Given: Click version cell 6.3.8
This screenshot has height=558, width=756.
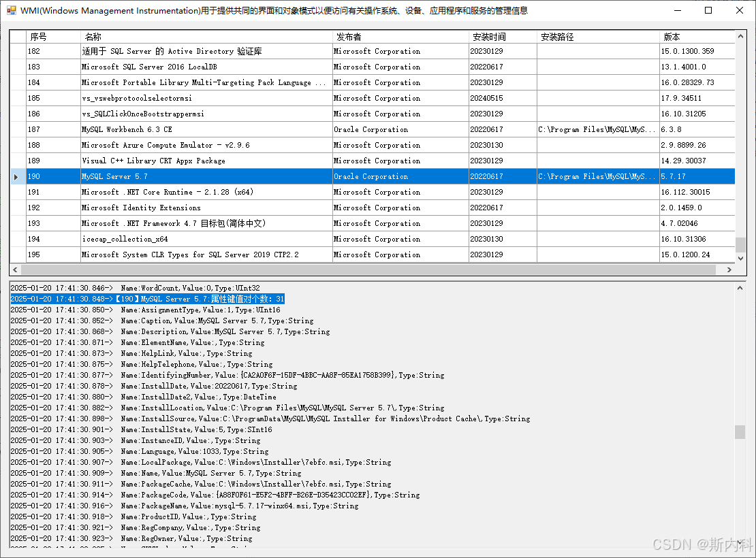Looking at the screenshot, I should (x=697, y=129).
